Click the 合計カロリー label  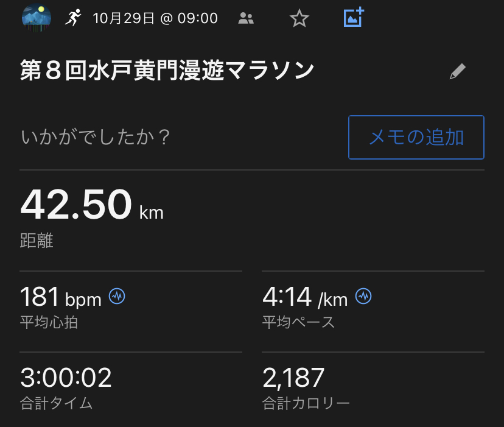click(x=306, y=403)
